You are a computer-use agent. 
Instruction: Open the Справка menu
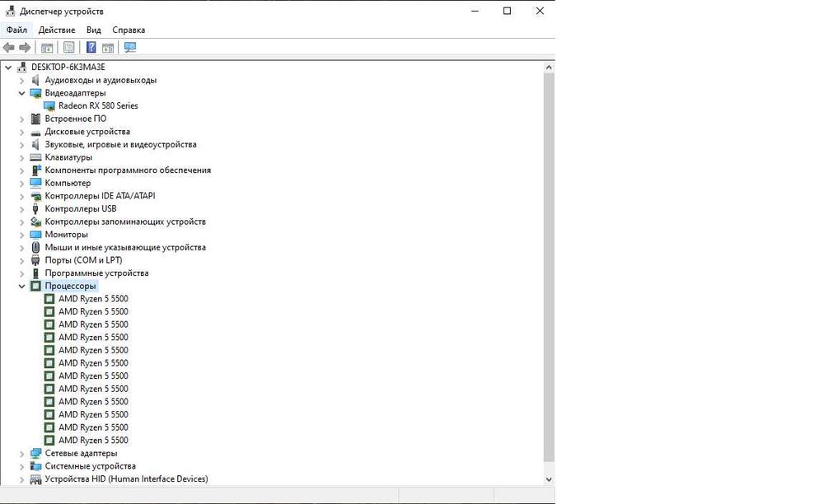point(129,30)
